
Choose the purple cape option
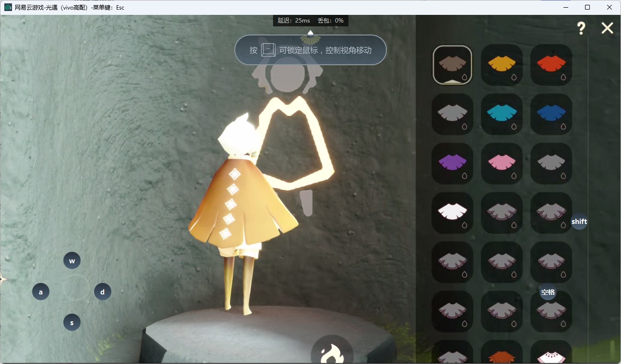(x=452, y=164)
